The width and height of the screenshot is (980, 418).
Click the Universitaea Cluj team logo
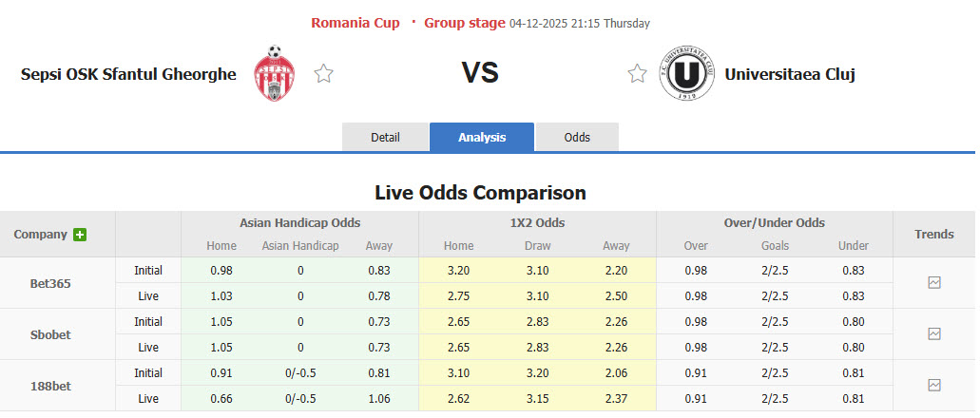[686, 73]
